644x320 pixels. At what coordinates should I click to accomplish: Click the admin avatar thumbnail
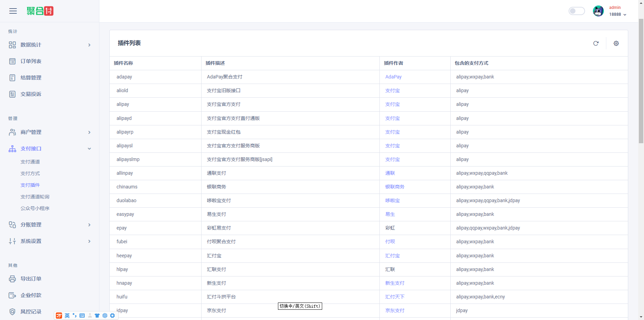point(598,11)
